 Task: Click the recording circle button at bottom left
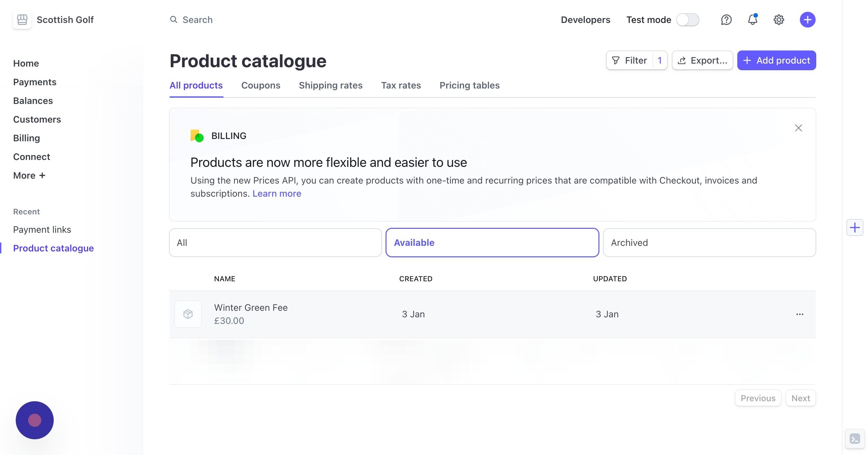tap(35, 420)
